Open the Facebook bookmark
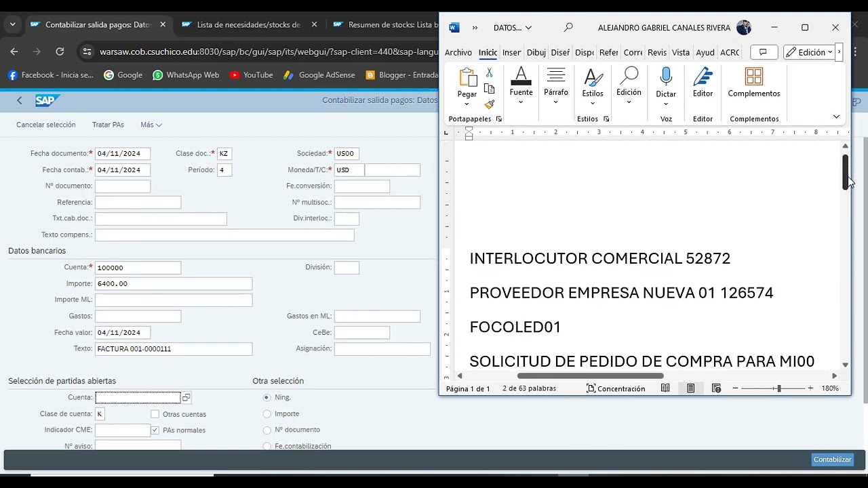The width and height of the screenshot is (868, 488). click(x=51, y=75)
